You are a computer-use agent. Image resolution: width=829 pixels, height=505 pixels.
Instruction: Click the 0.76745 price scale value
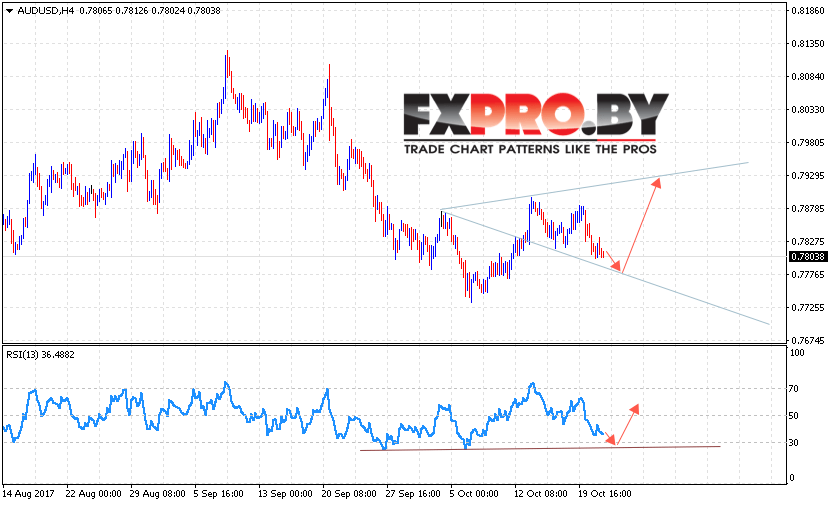pyautogui.click(x=807, y=341)
